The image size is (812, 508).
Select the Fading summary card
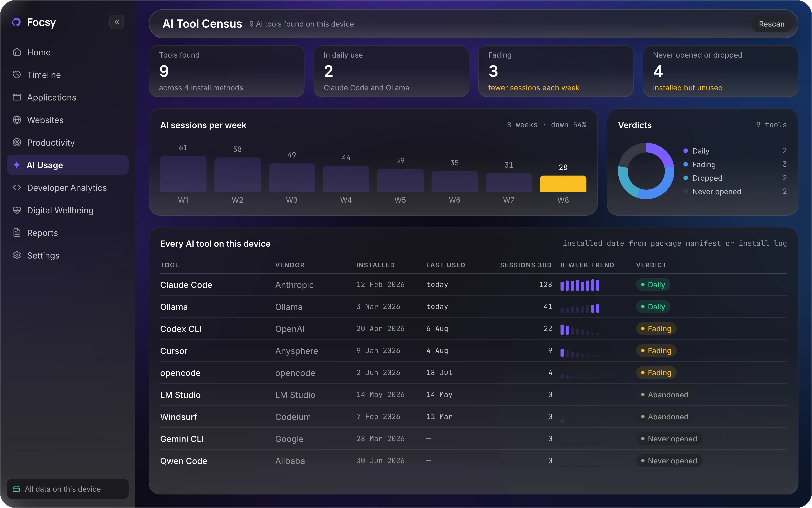pyautogui.click(x=556, y=71)
